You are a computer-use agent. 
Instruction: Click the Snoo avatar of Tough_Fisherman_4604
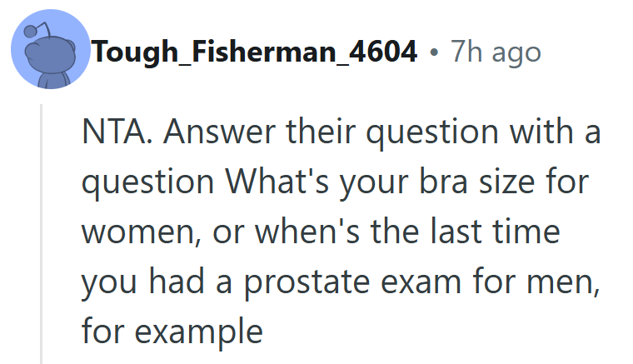click(x=51, y=52)
